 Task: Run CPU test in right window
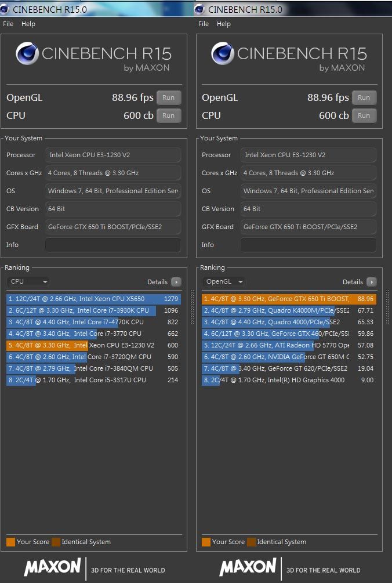click(x=364, y=115)
